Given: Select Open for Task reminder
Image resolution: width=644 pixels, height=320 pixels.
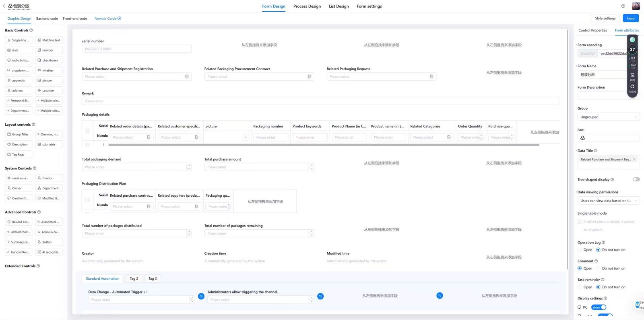Looking at the screenshot, I should click(580, 287).
